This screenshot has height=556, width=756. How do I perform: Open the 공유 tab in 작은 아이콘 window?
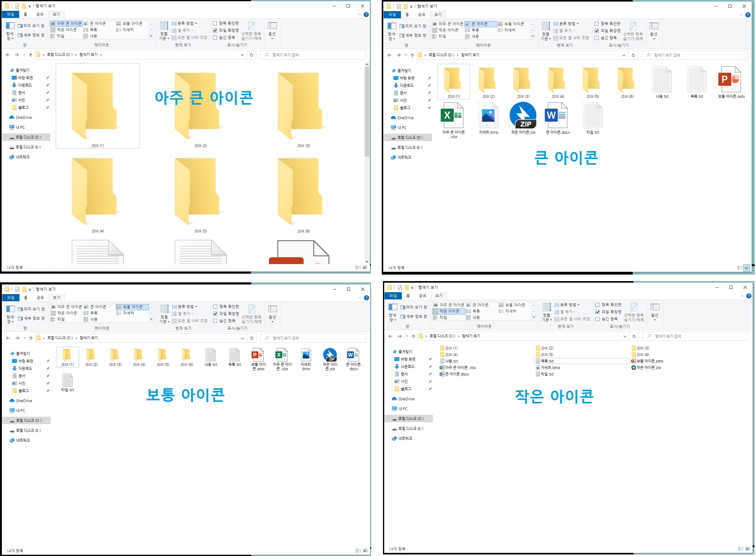click(x=422, y=296)
